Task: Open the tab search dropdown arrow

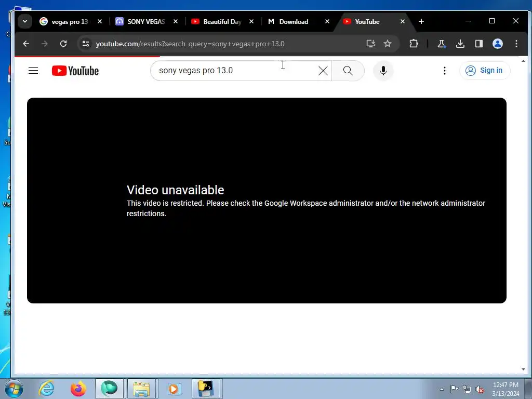Action: click(x=25, y=21)
